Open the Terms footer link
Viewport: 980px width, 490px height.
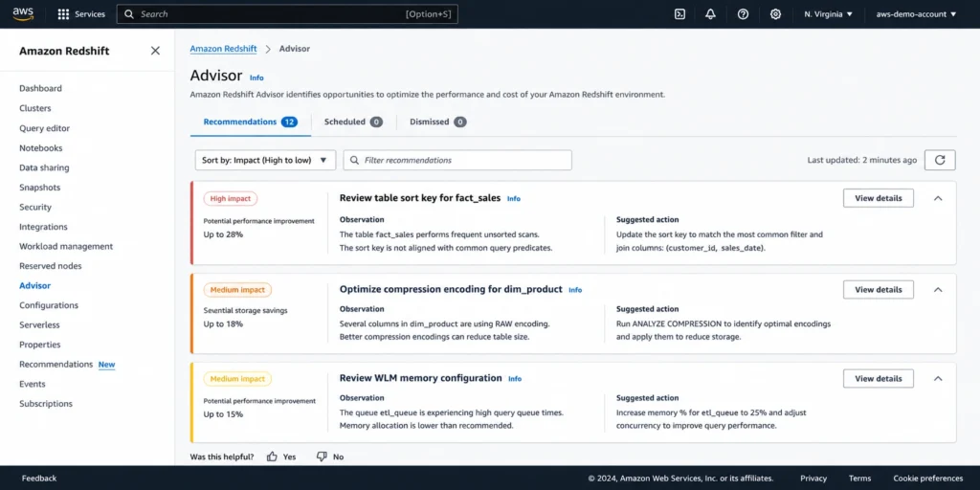pyautogui.click(x=860, y=479)
